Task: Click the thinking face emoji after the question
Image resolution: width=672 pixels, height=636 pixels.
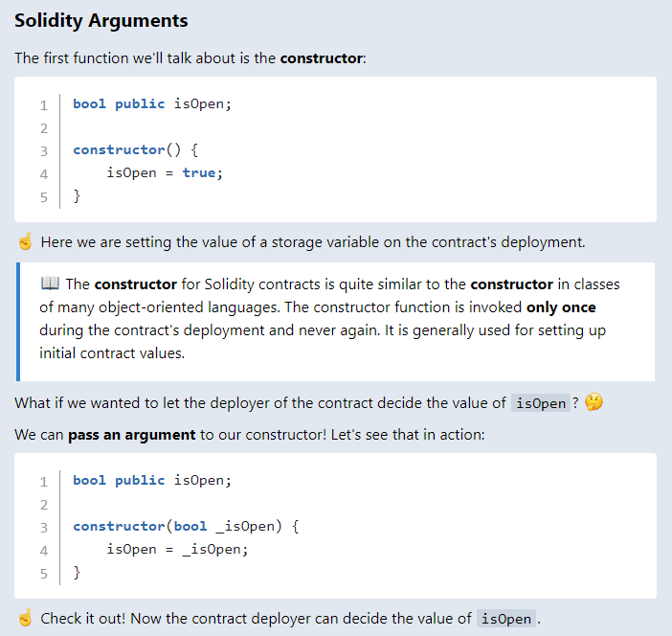Action: [x=594, y=403]
